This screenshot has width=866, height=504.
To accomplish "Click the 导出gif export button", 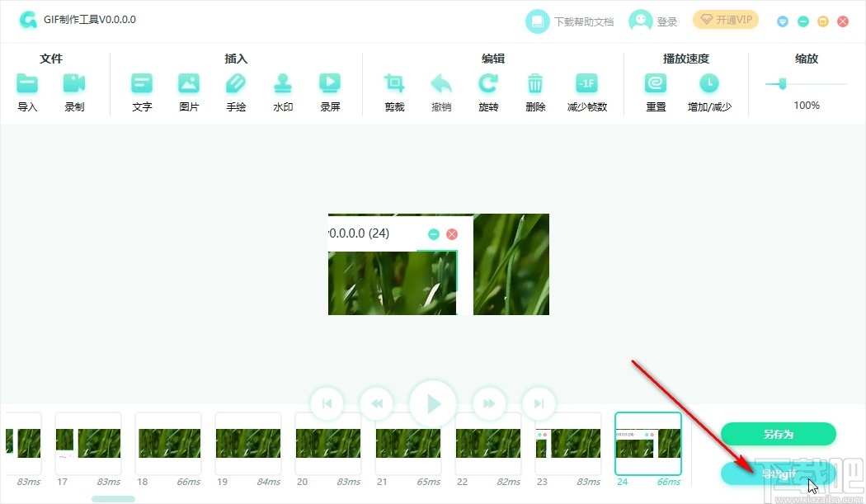I will (x=779, y=473).
